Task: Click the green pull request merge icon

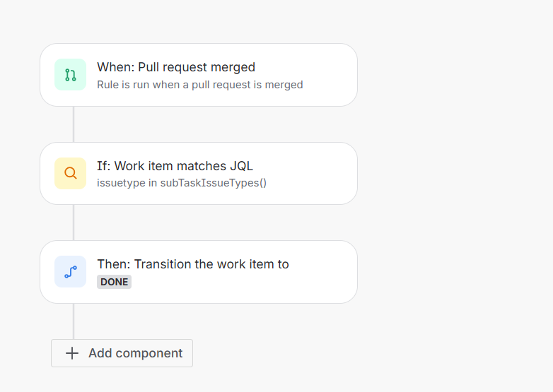Action: pyautogui.click(x=70, y=75)
